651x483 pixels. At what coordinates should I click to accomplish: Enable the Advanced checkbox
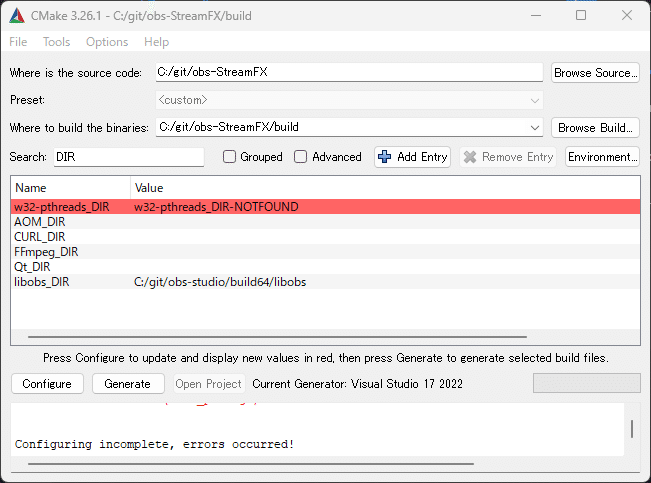[x=300, y=157]
